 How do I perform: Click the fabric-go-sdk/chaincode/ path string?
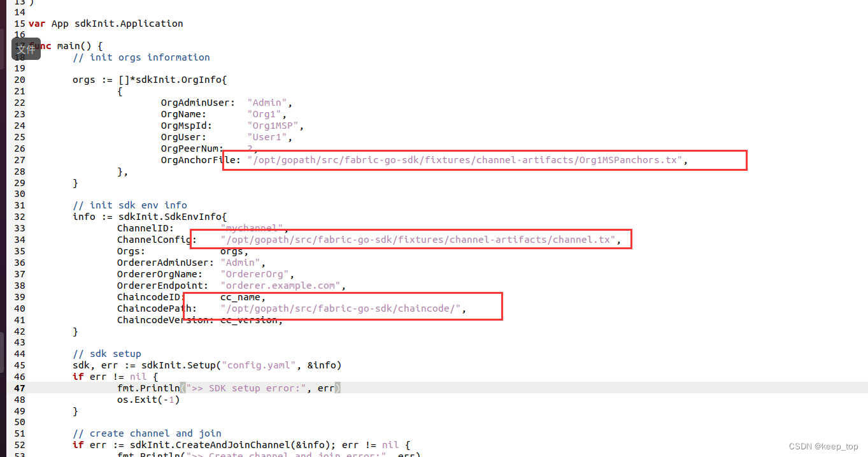341,308
